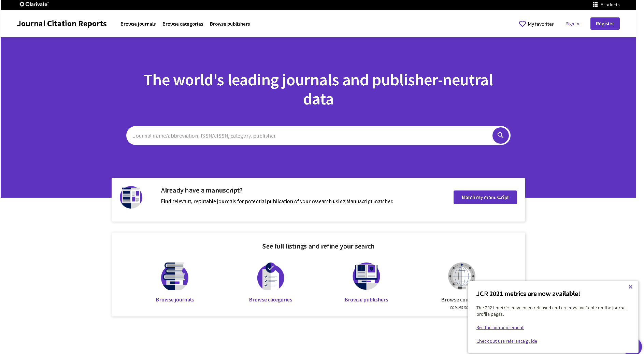
Task: Dismiss the JCR 2021 metrics popup
Action: 630,287
